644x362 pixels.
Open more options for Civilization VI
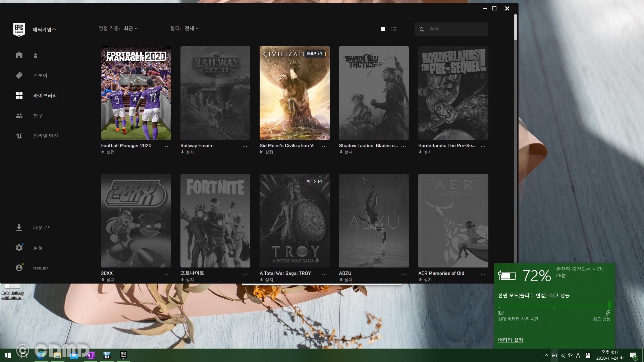pos(324,146)
